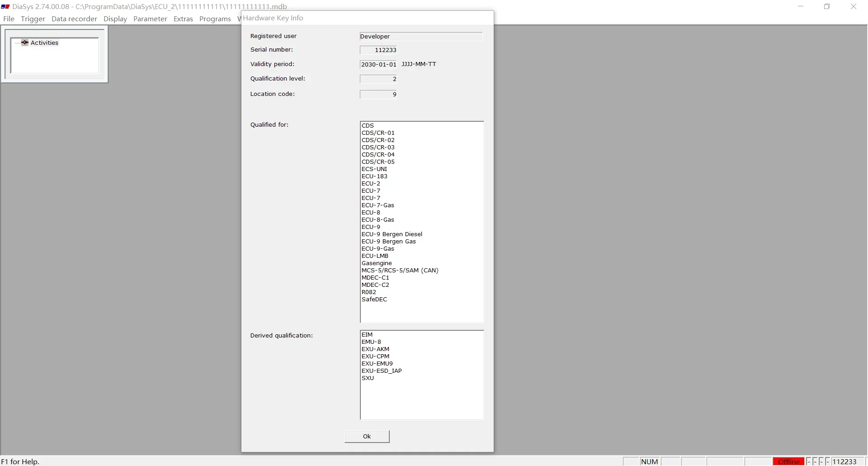This screenshot has width=868, height=466.
Task: Click the NUM indicator in the status bar
Action: tap(650, 461)
